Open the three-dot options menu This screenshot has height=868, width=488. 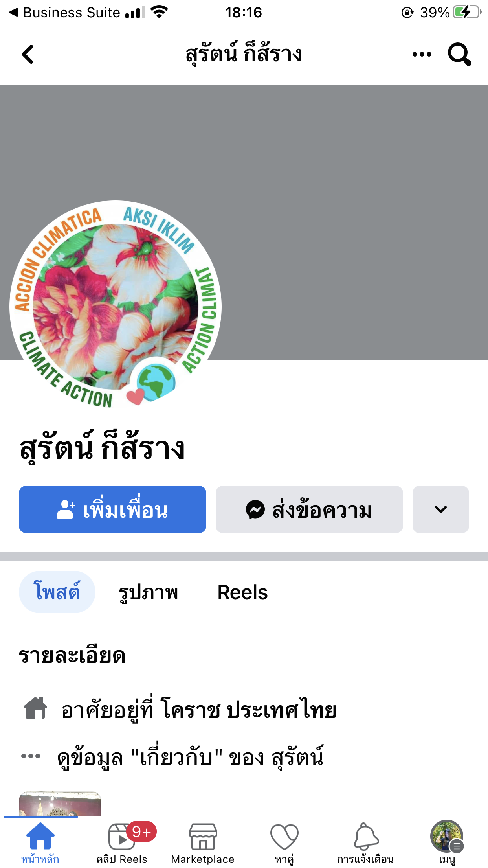click(422, 54)
